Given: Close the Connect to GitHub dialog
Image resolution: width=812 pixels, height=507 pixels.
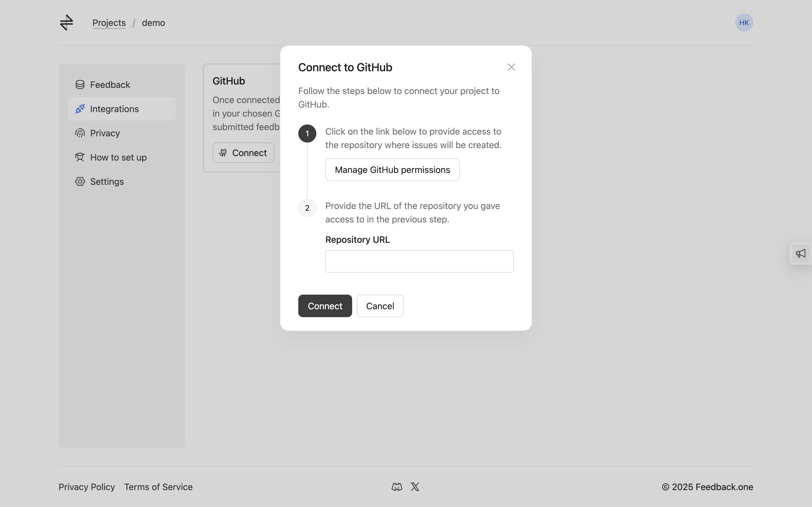Looking at the screenshot, I should click(511, 67).
